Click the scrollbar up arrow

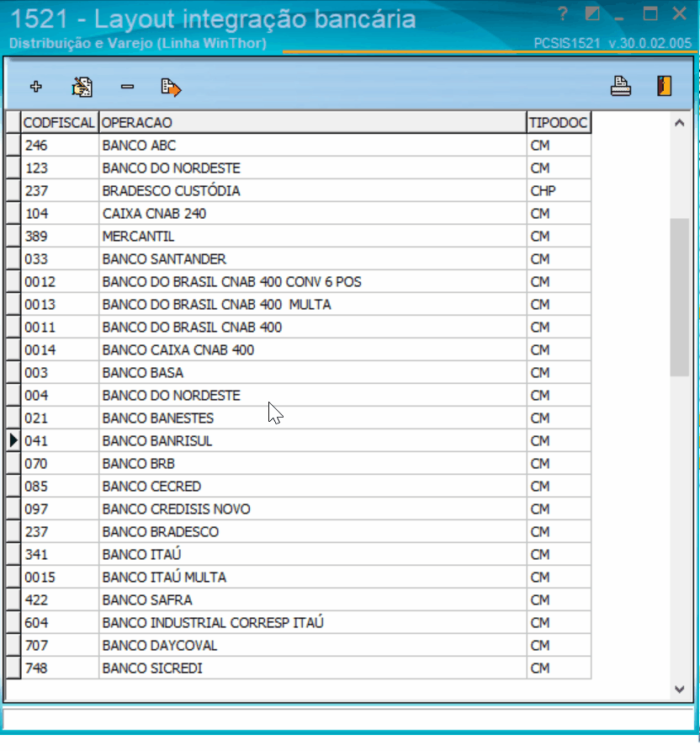click(x=680, y=123)
